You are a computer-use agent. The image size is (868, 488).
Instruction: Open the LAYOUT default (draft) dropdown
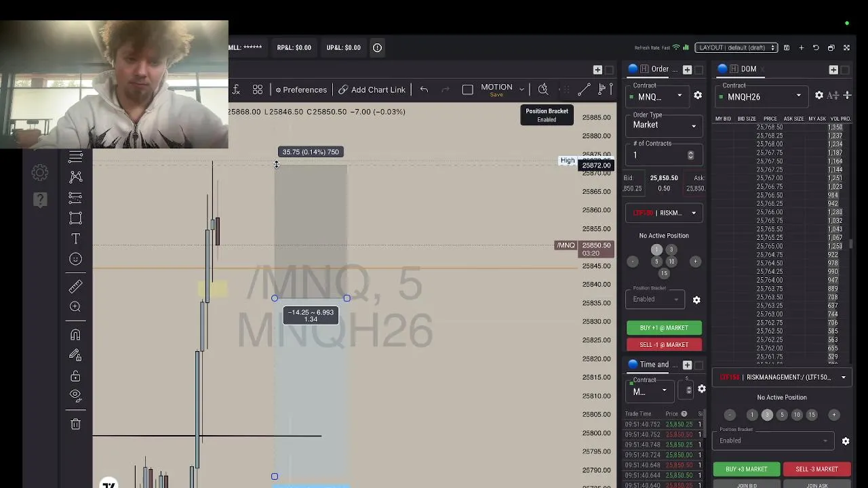736,47
